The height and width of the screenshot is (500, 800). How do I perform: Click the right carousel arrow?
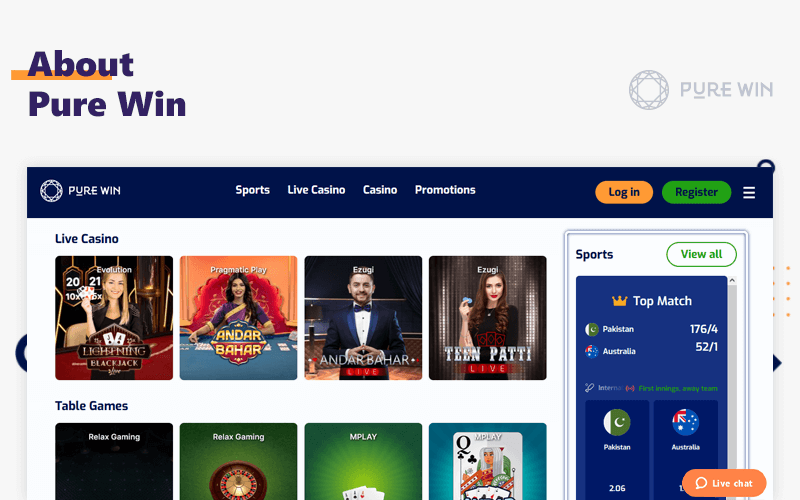pyautogui.click(x=777, y=363)
